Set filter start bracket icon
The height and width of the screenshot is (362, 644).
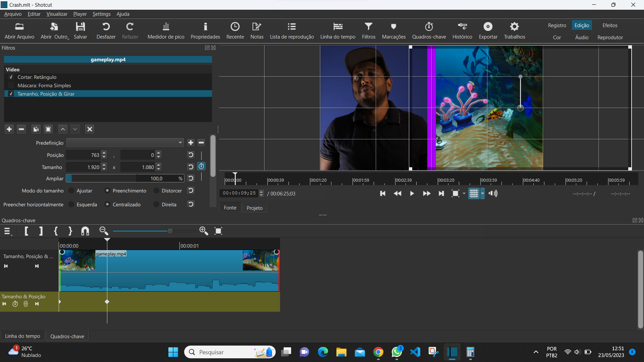point(26,231)
